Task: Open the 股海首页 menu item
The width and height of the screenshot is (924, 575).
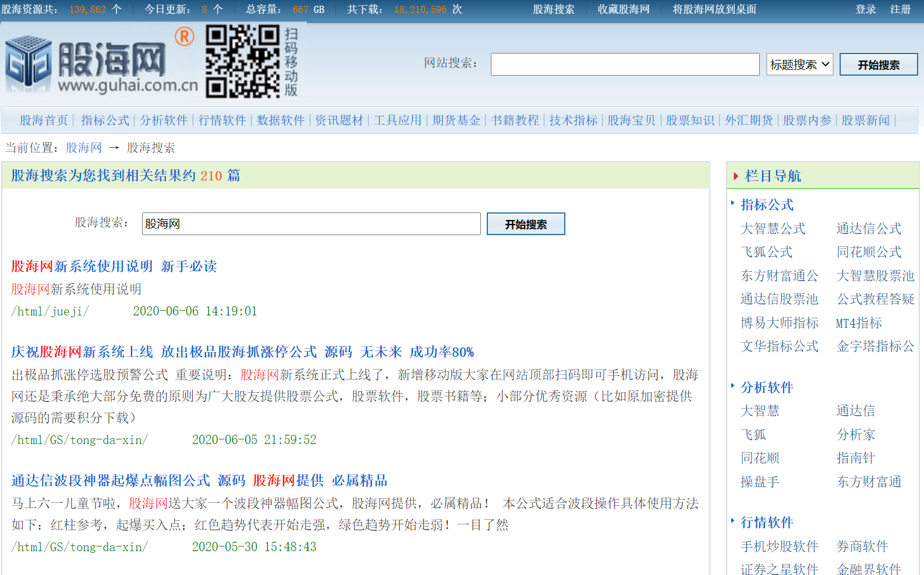Action: (x=44, y=120)
